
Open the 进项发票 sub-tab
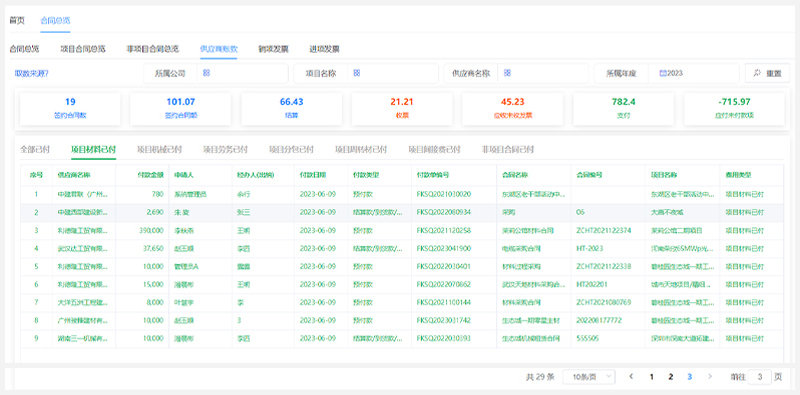[x=324, y=49]
